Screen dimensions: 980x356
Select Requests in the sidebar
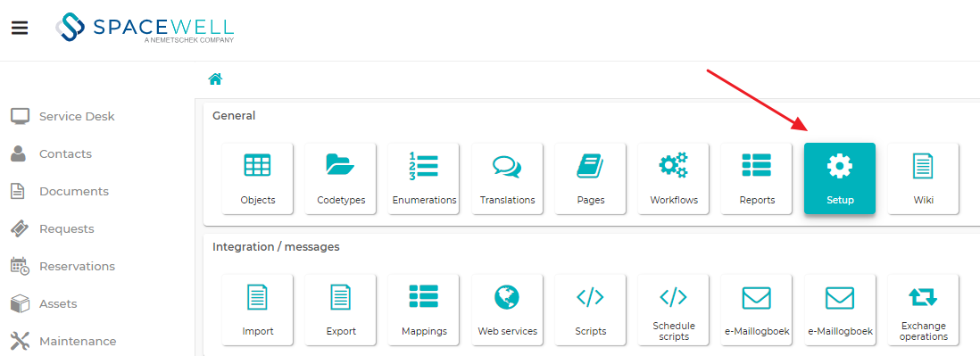pos(53,228)
